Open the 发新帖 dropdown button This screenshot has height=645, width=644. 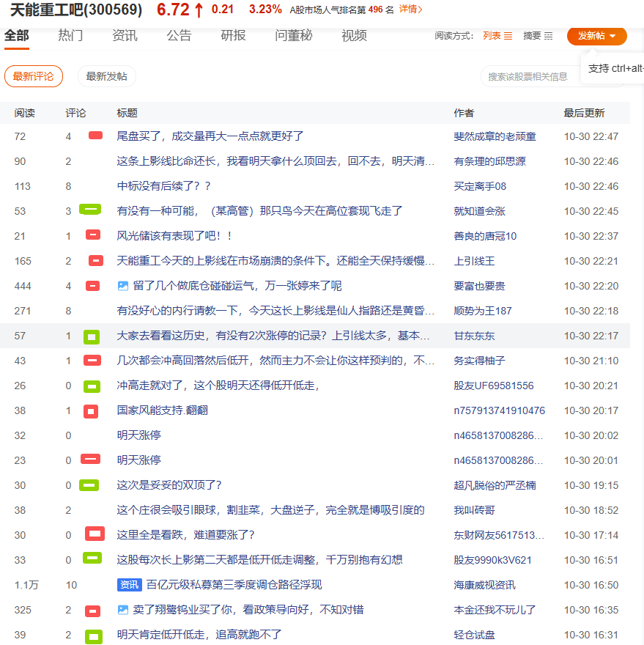[x=596, y=36]
